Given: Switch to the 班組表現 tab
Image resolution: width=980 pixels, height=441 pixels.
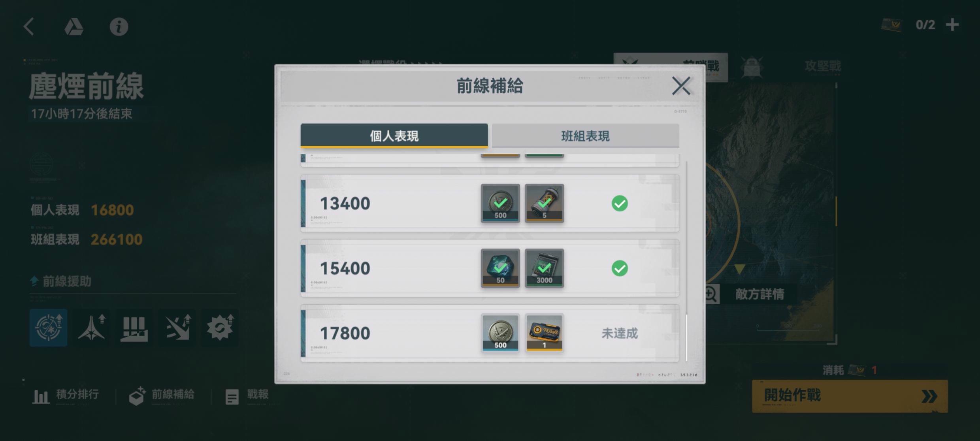Looking at the screenshot, I should [585, 136].
